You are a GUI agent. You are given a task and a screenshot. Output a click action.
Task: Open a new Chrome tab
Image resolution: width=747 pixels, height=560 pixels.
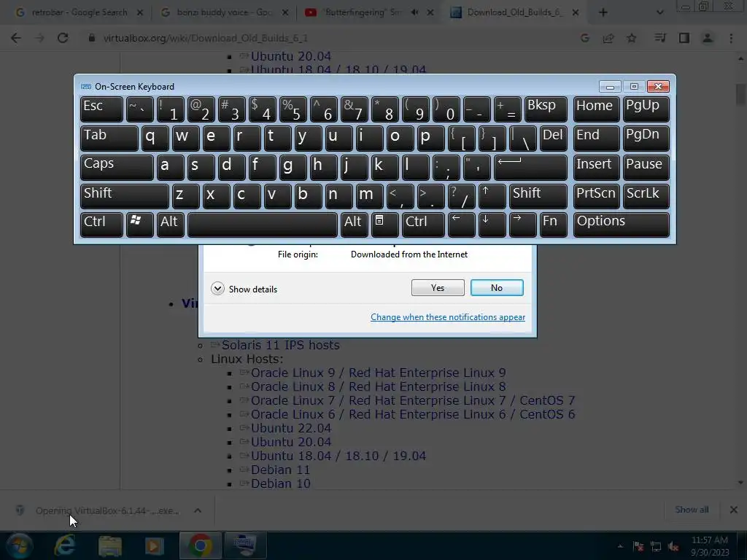603,12
